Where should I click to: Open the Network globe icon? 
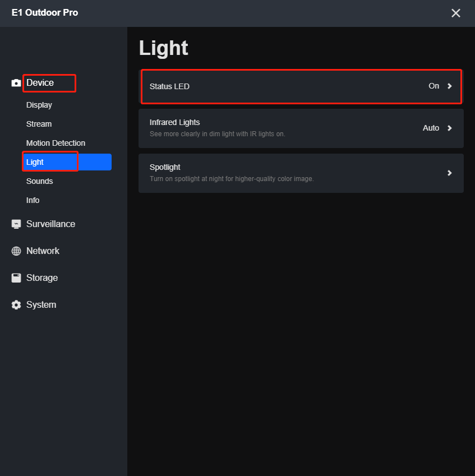click(x=16, y=251)
